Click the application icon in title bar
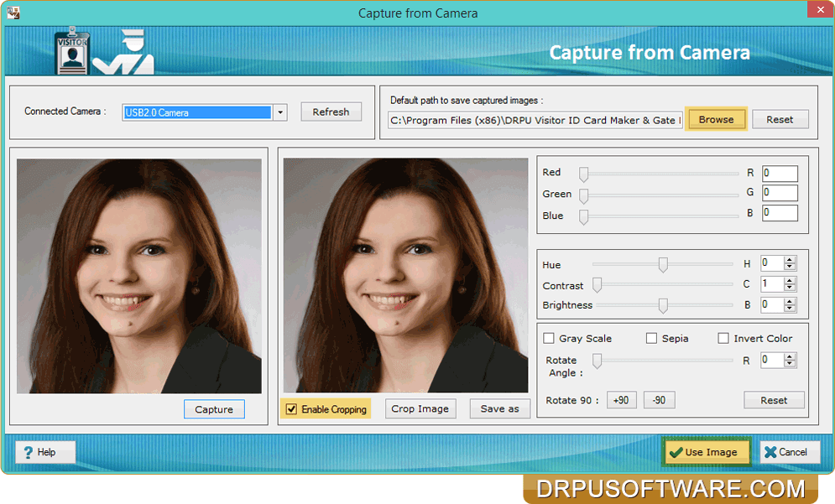This screenshot has width=835, height=504. click(13, 12)
